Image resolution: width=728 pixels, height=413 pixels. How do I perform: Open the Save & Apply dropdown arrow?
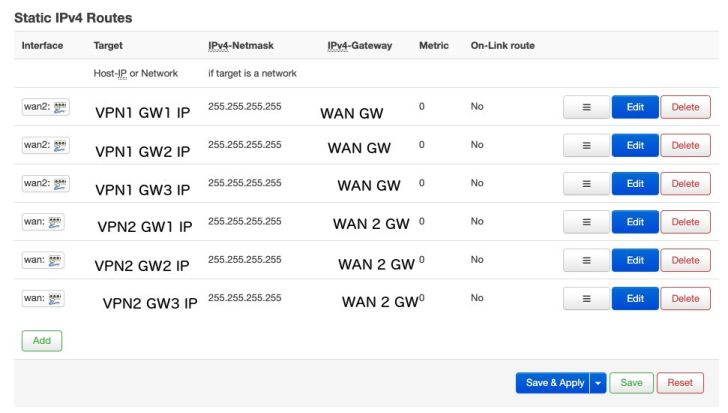click(x=598, y=383)
